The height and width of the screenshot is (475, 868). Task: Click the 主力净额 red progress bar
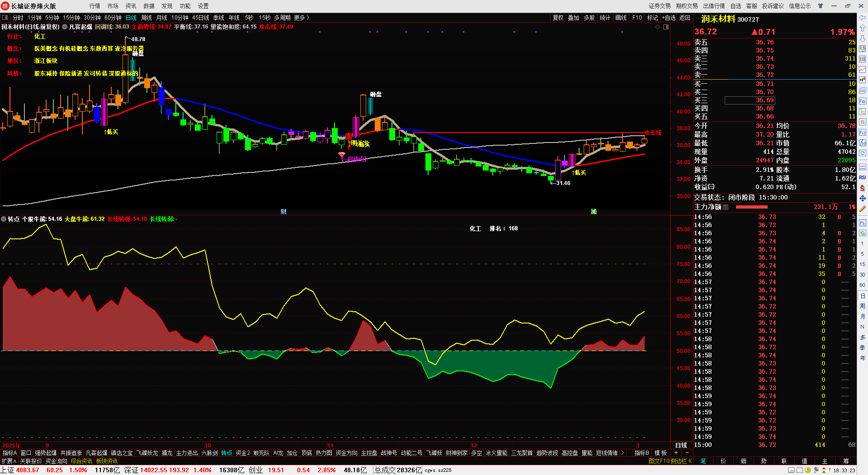[752, 207]
